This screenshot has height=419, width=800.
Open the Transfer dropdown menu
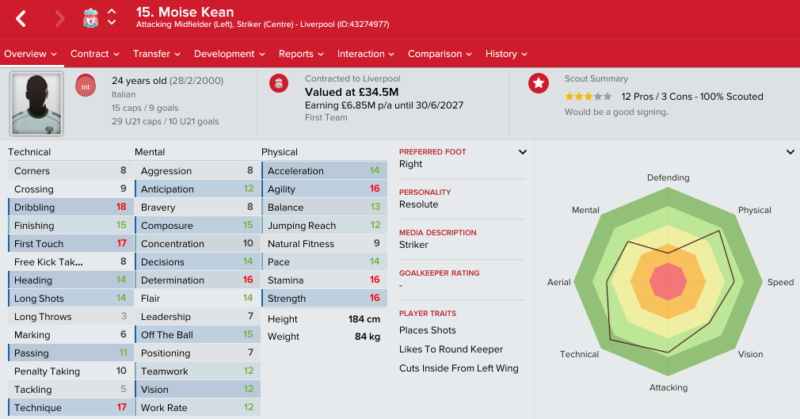pyautogui.click(x=157, y=54)
